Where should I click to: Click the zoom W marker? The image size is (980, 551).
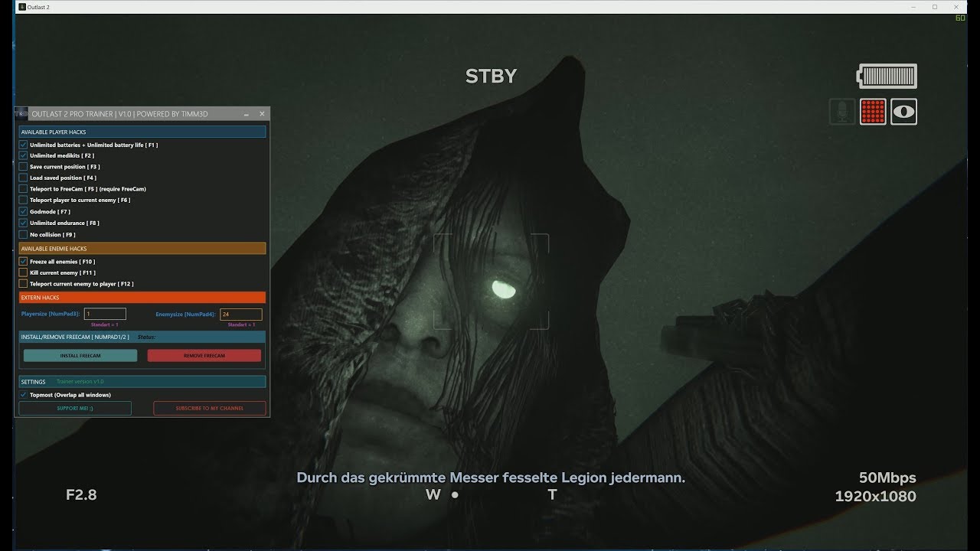433,494
